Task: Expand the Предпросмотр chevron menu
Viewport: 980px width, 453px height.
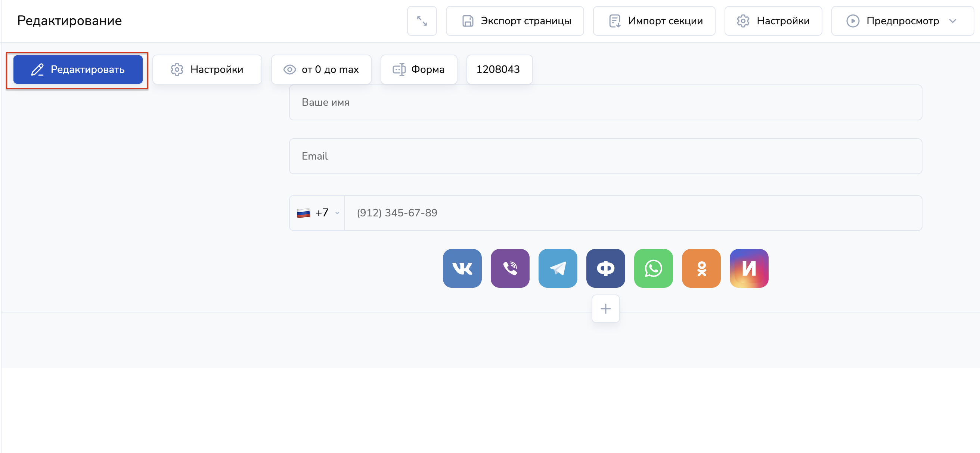Action: point(952,21)
